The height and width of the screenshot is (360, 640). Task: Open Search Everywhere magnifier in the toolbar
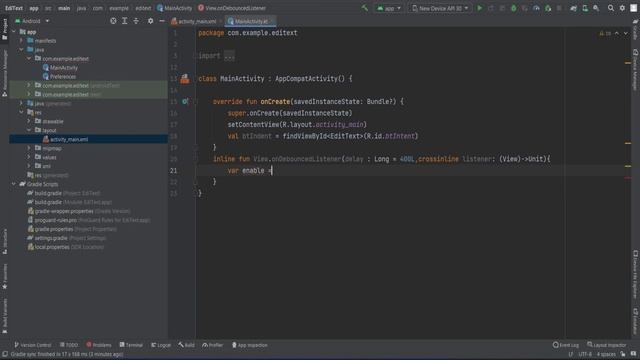tap(611, 8)
